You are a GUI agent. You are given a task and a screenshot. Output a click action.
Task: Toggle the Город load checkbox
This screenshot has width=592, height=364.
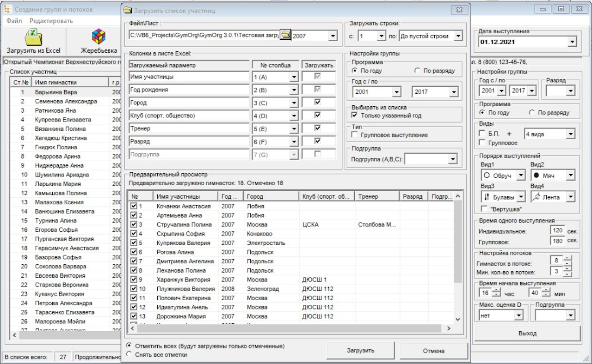pyautogui.click(x=317, y=103)
